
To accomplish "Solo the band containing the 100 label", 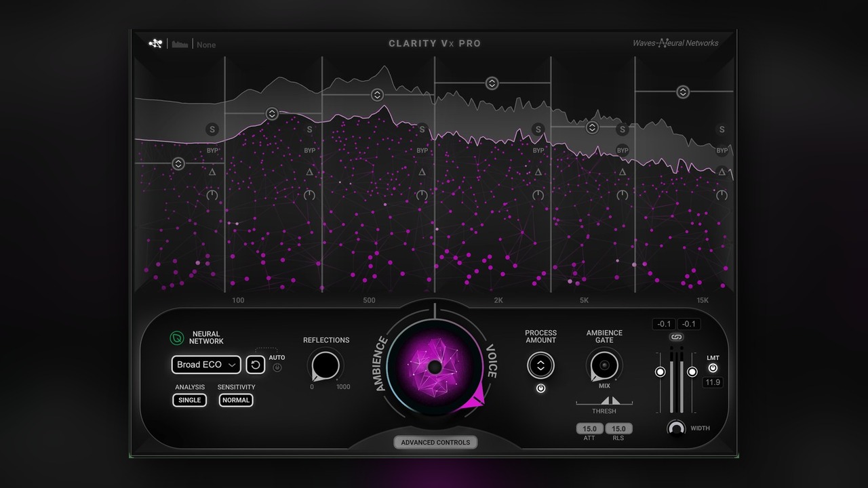I will point(309,129).
